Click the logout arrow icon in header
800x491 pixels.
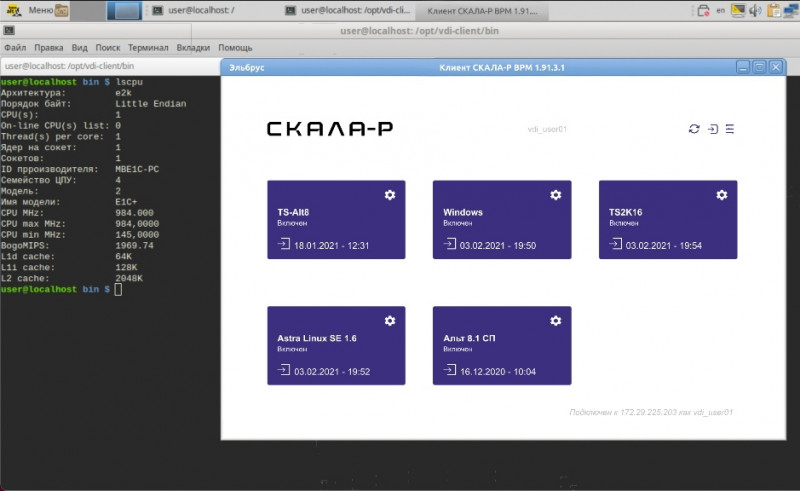[713, 129]
